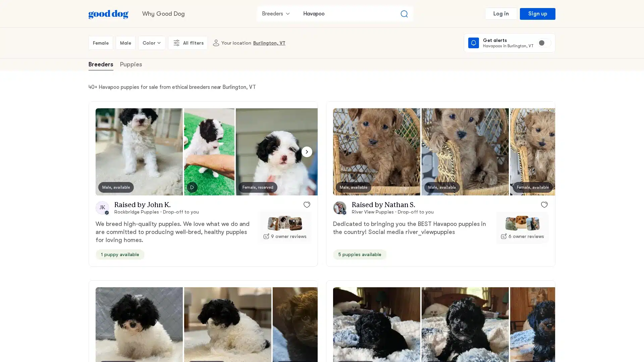Open the Female, reserved puppy photo
This screenshot has height=362, width=644.
(x=276, y=152)
